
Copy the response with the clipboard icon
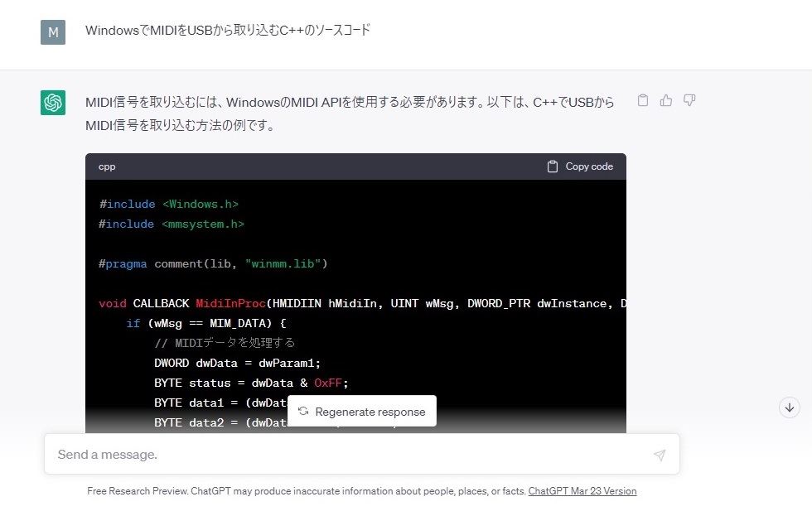pyautogui.click(x=643, y=100)
